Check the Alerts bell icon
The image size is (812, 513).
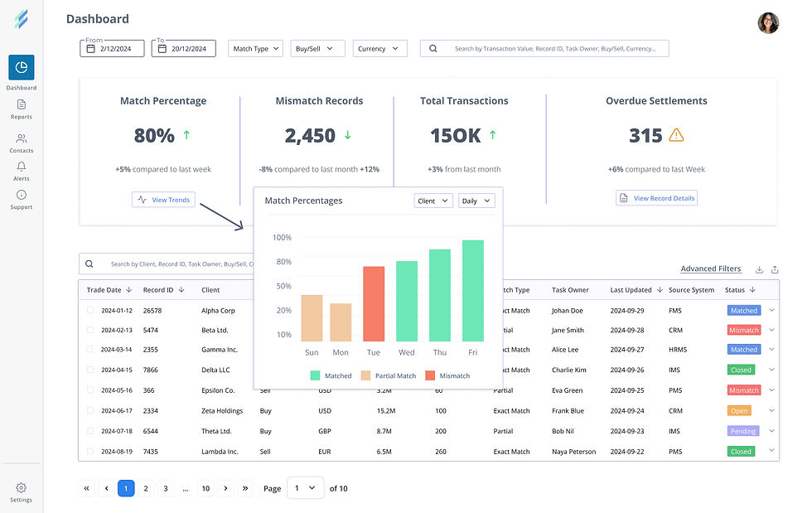click(22, 168)
